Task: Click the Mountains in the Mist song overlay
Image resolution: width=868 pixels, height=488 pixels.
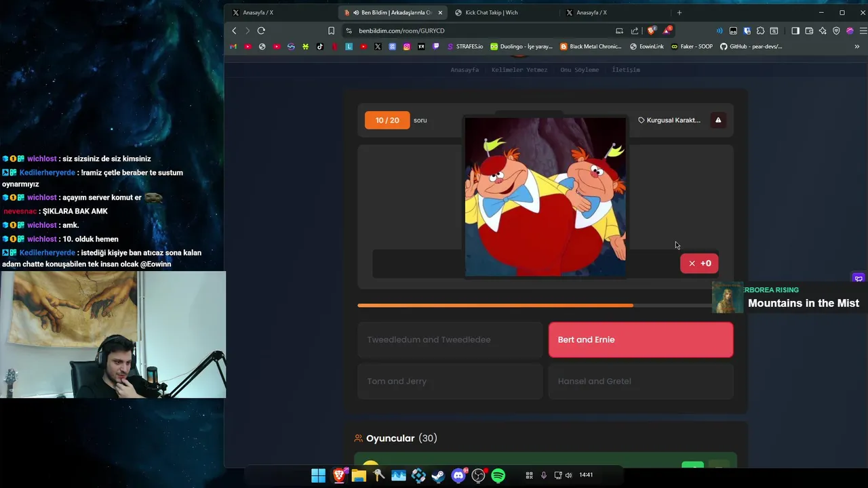Action: tap(789, 298)
